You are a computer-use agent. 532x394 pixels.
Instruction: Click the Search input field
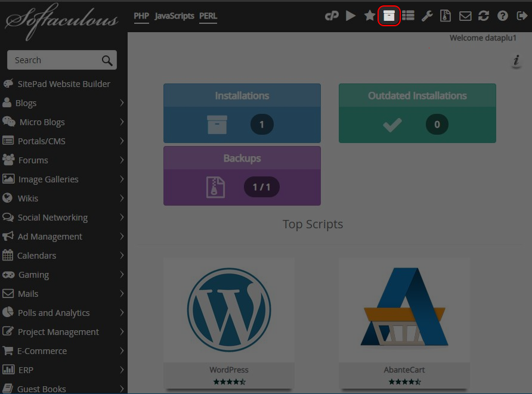point(55,60)
